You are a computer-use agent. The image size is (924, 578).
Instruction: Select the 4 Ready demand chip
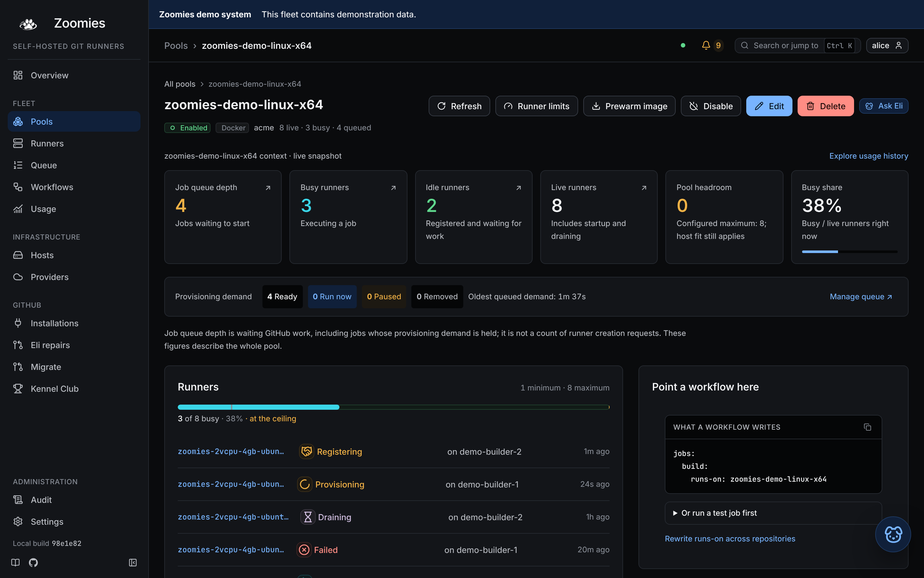pyautogui.click(x=282, y=297)
